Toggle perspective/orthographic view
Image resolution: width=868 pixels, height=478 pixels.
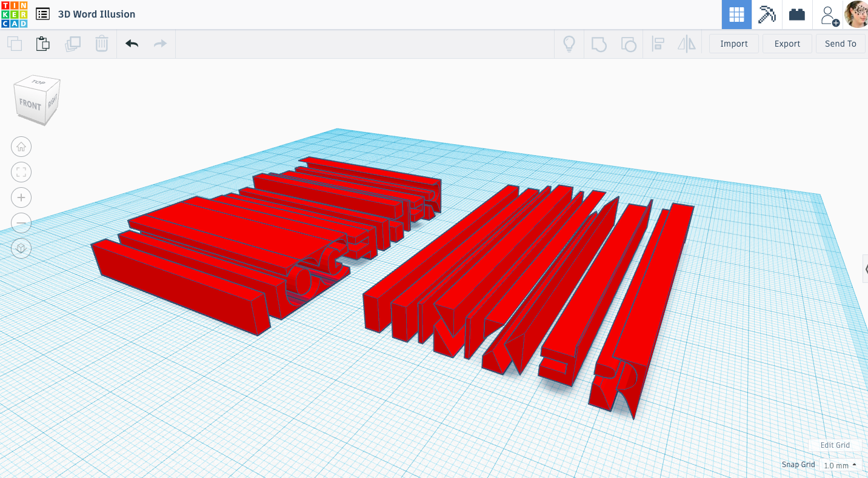(21, 248)
